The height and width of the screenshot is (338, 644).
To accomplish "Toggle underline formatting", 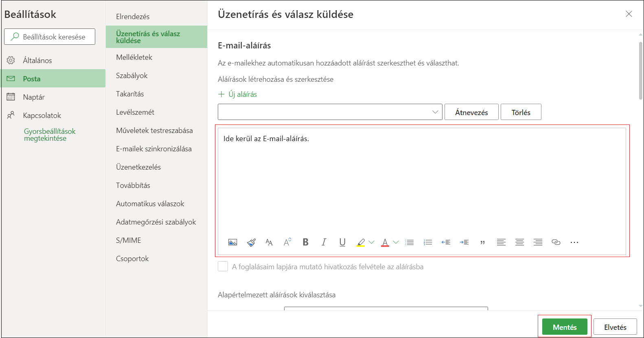I will pyautogui.click(x=342, y=242).
